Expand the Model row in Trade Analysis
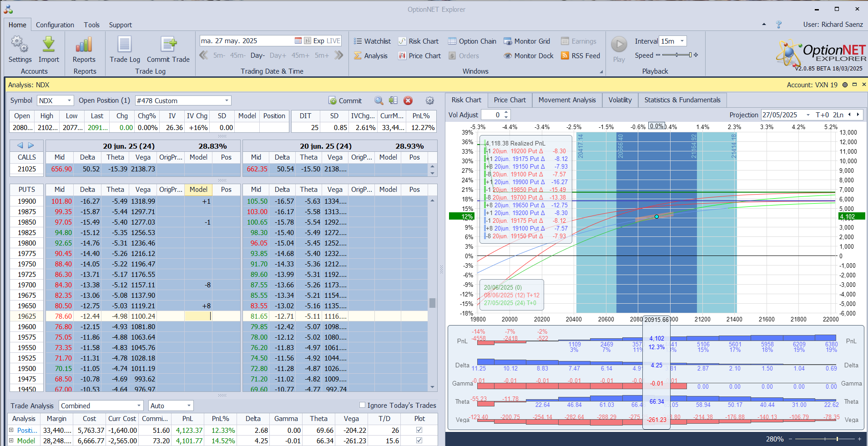This screenshot has width=868, height=446. tap(11, 440)
